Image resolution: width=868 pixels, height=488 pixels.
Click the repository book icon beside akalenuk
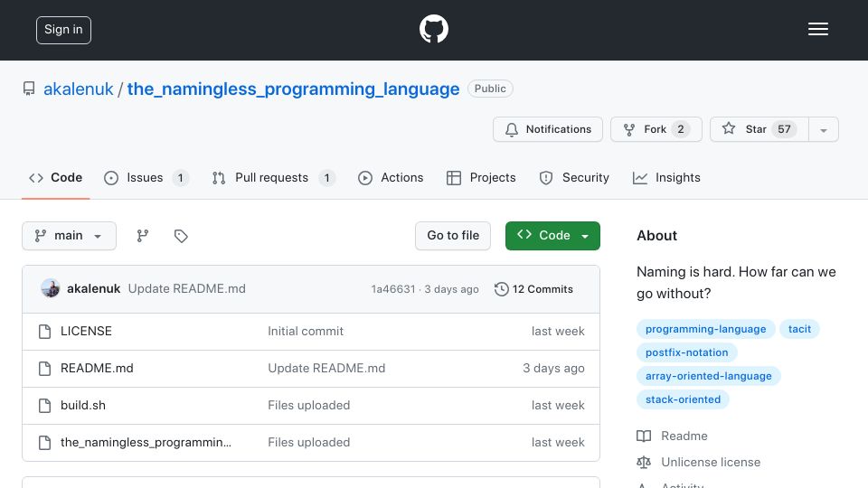[x=29, y=89]
